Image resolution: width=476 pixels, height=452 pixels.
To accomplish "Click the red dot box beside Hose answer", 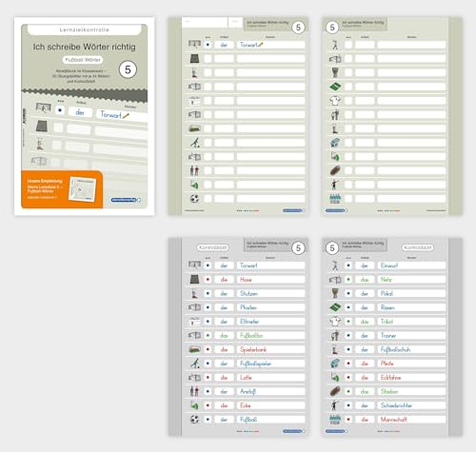I will coord(208,280).
